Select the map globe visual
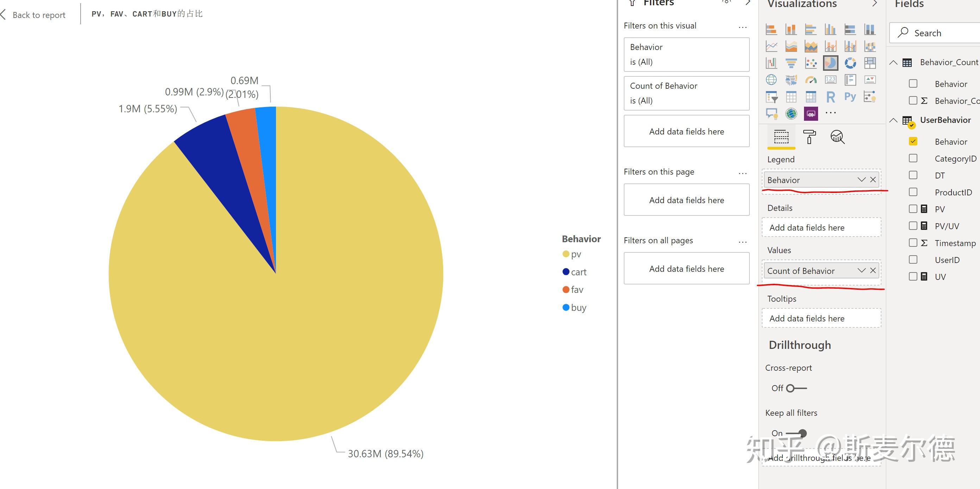 [x=771, y=80]
